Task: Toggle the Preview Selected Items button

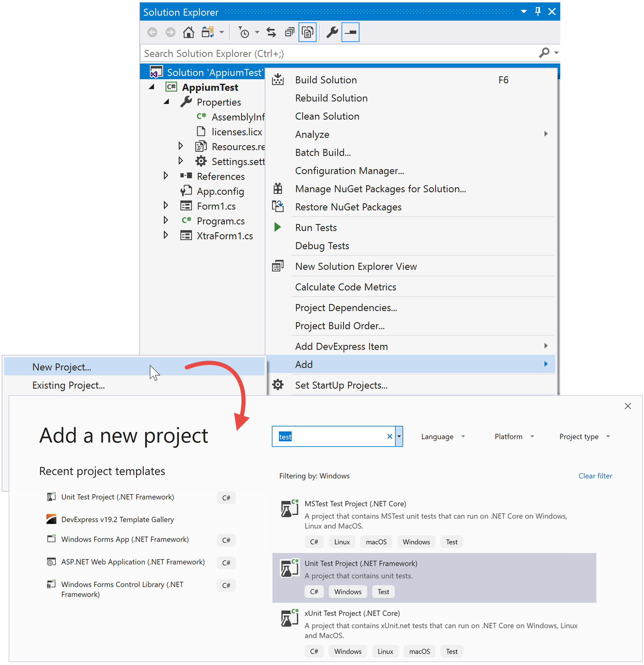Action: 350,32
